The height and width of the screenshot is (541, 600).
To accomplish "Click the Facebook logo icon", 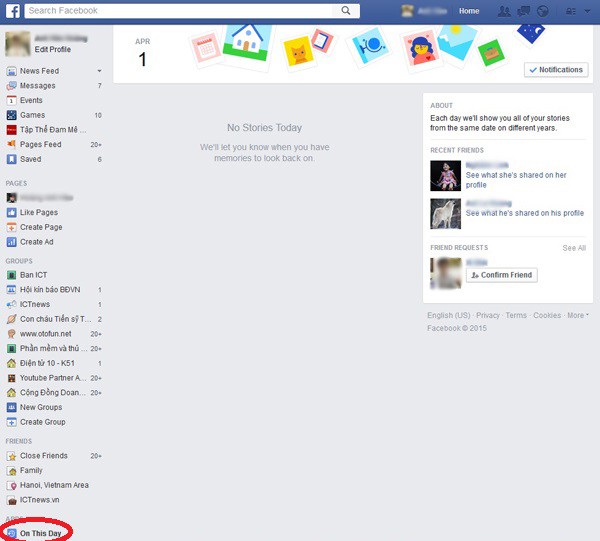I will click(13, 11).
